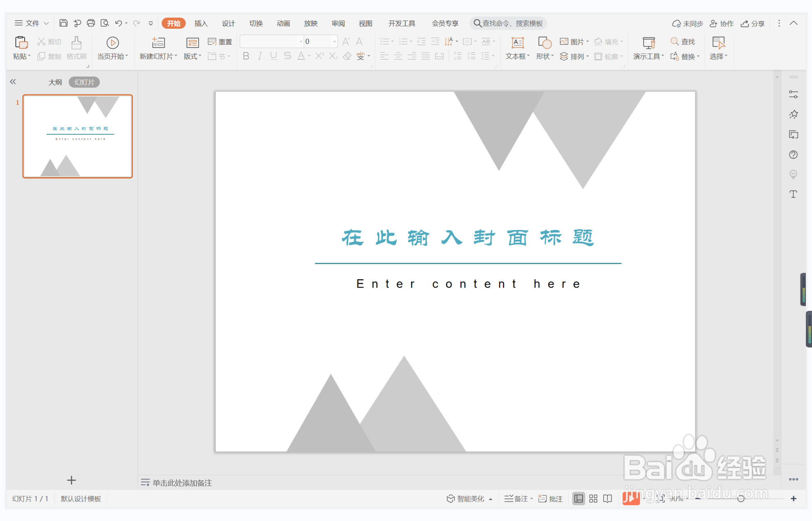This screenshot has height=521, width=812.
Task: Switch to slide sorter grid view
Action: click(x=593, y=498)
